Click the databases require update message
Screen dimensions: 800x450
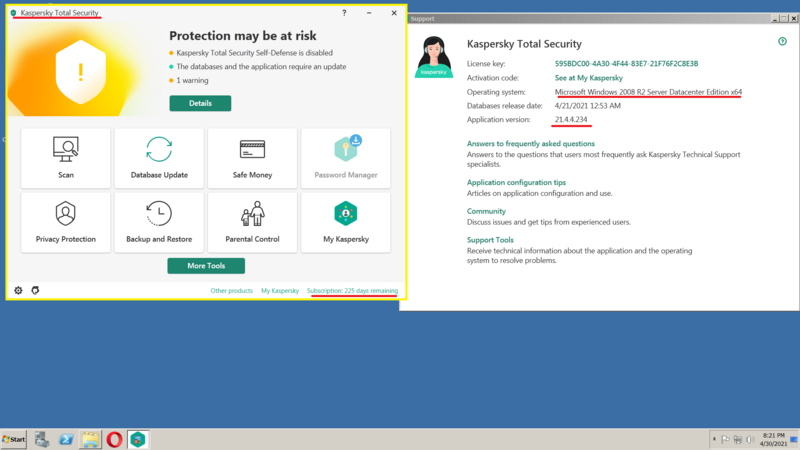(x=261, y=67)
